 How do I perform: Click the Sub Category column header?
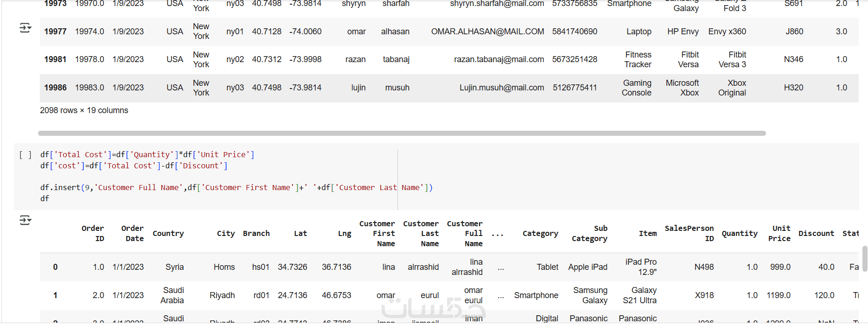tap(589, 233)
